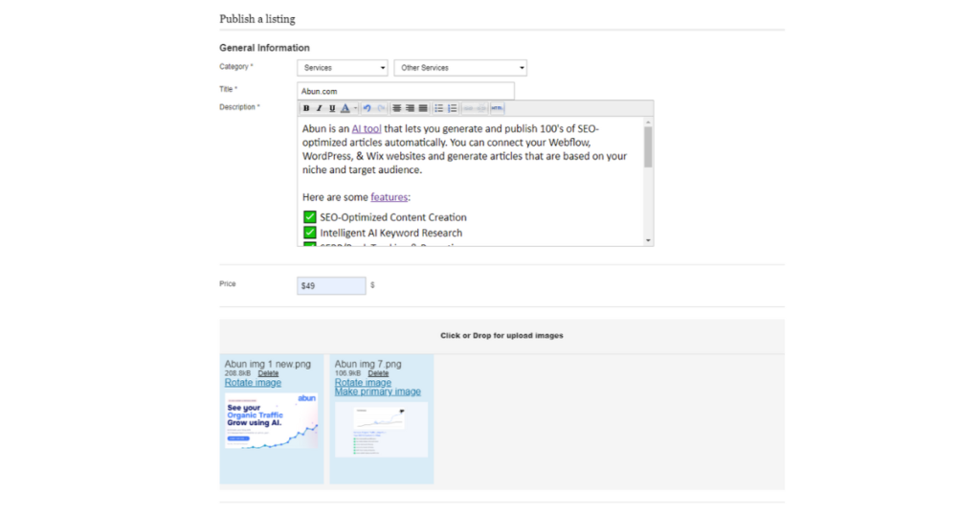Click the Price field showing $49
Viewport: 980px width, 515px height.
point(331,285)
